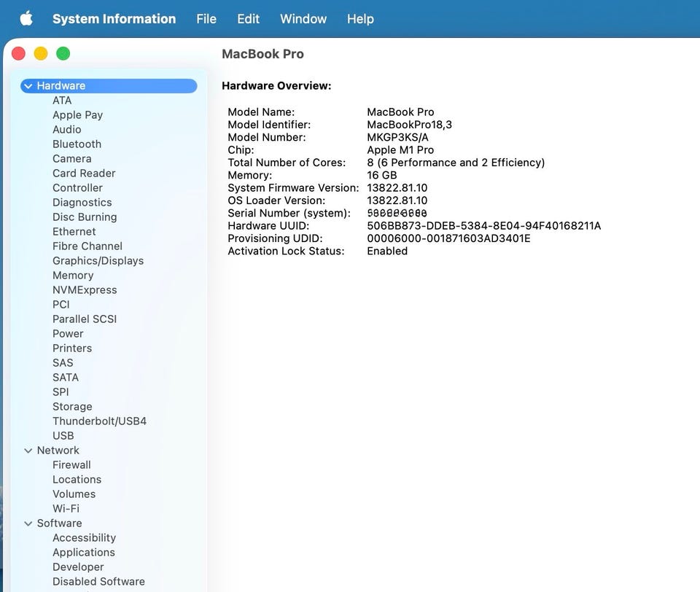Select Applications in the sidebar
The height and width of the screenshot is (592, 700).
[84, 552]
